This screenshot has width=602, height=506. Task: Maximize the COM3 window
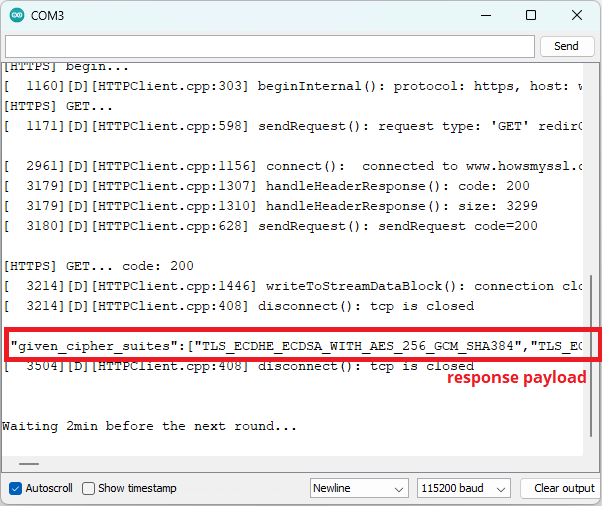point(531,15)
